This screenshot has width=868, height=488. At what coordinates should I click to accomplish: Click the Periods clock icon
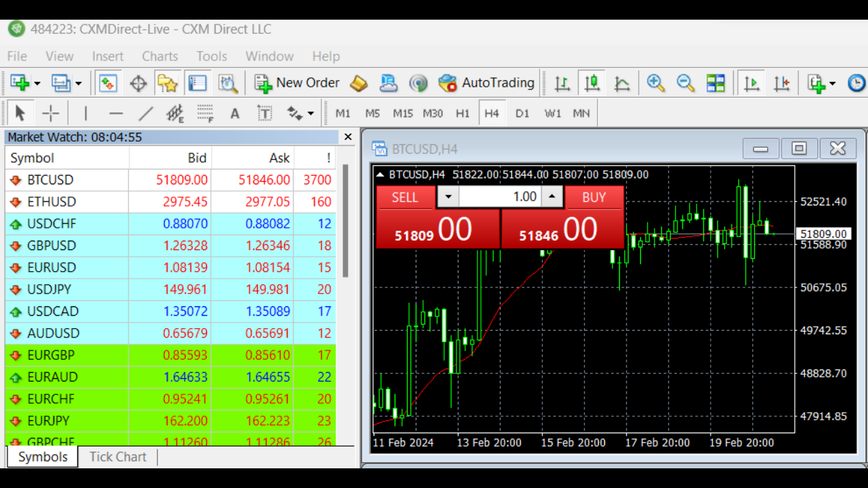click(x=857, y=83)
